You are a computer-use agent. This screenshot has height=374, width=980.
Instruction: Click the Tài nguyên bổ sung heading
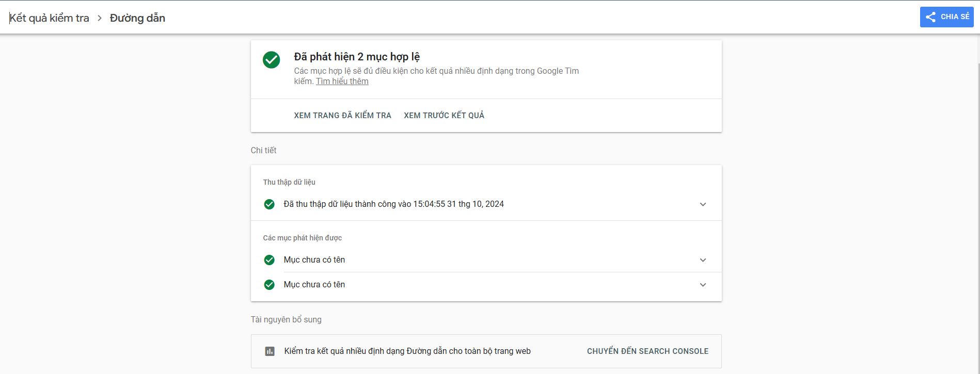coord(286,320)
